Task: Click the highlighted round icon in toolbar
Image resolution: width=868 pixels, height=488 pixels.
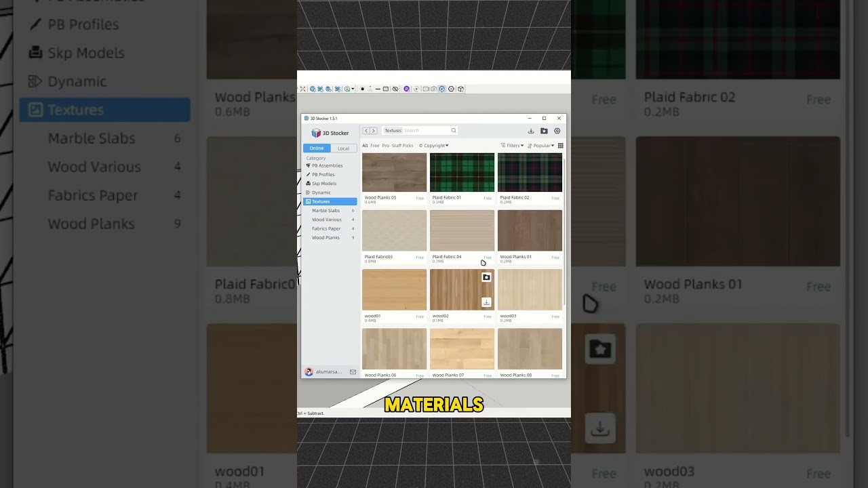Action: point(441,89)
